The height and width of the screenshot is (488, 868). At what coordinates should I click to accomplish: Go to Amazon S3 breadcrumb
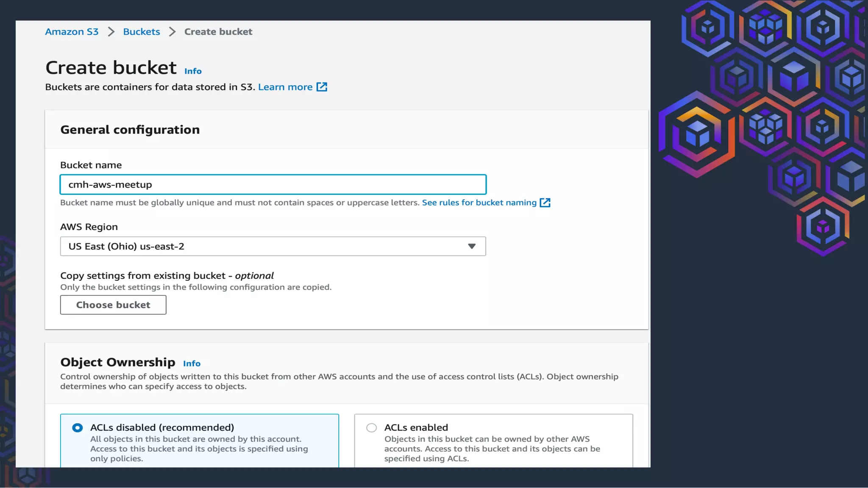(72, 32)
